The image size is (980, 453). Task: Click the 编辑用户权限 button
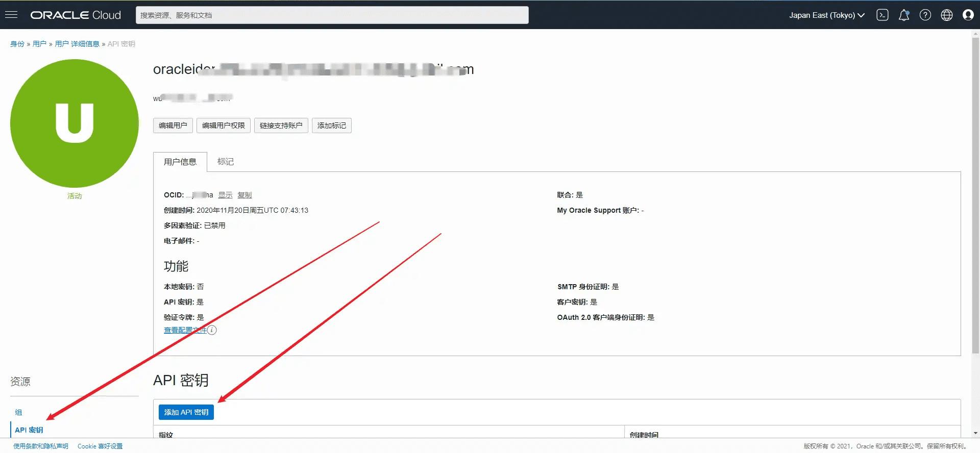[224, 125]
